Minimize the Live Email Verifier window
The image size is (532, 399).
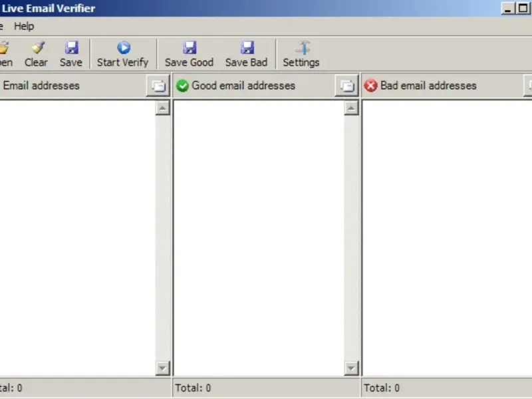[x=507, y=8]
